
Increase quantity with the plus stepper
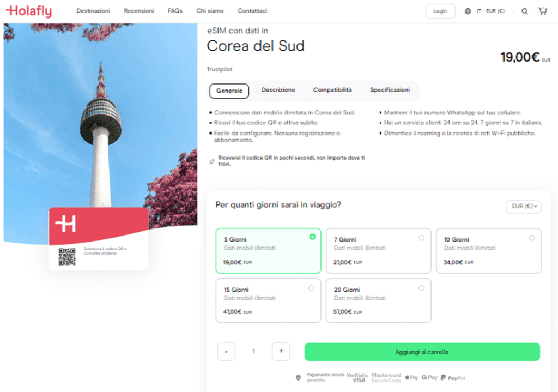281,351
